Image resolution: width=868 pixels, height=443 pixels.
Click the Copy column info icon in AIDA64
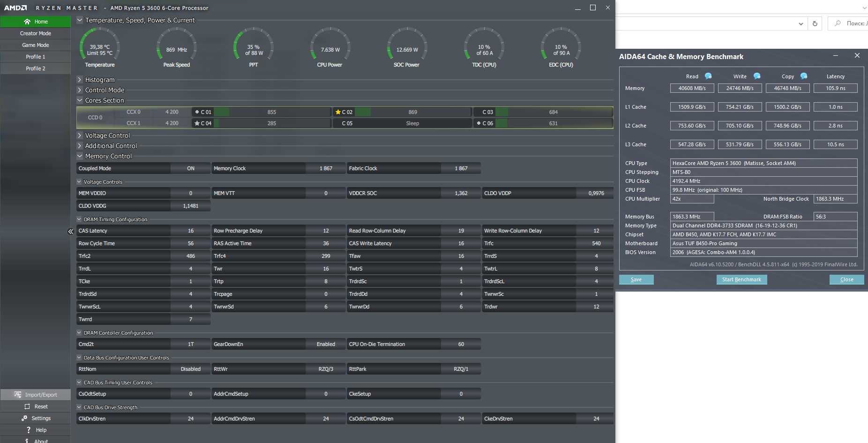[804, 76]
